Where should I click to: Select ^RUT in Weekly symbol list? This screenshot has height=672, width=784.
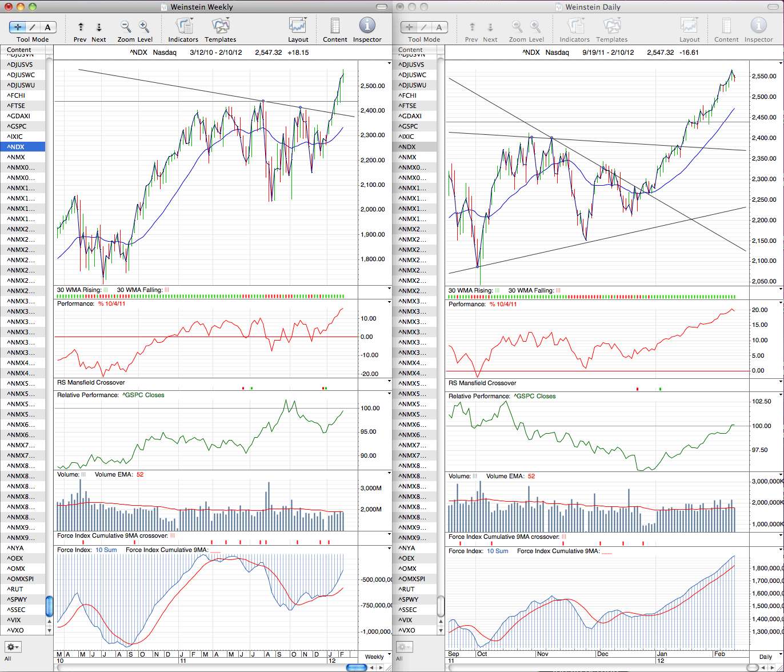23,589
